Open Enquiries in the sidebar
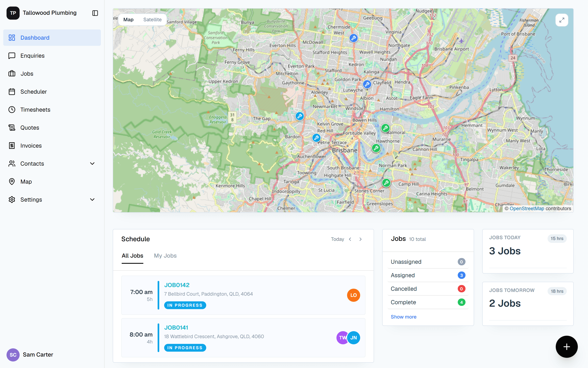Screen dimensions: 588x368 (x=52, y=55)
